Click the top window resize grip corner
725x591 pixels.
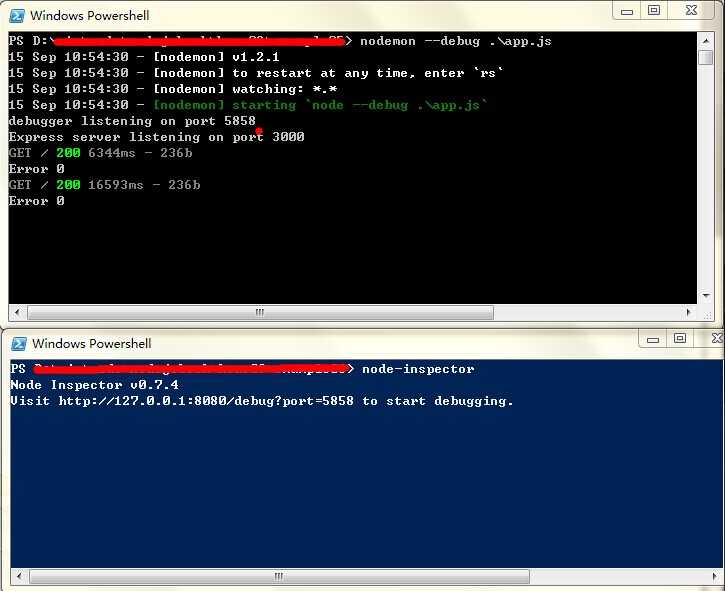(707, 315)
